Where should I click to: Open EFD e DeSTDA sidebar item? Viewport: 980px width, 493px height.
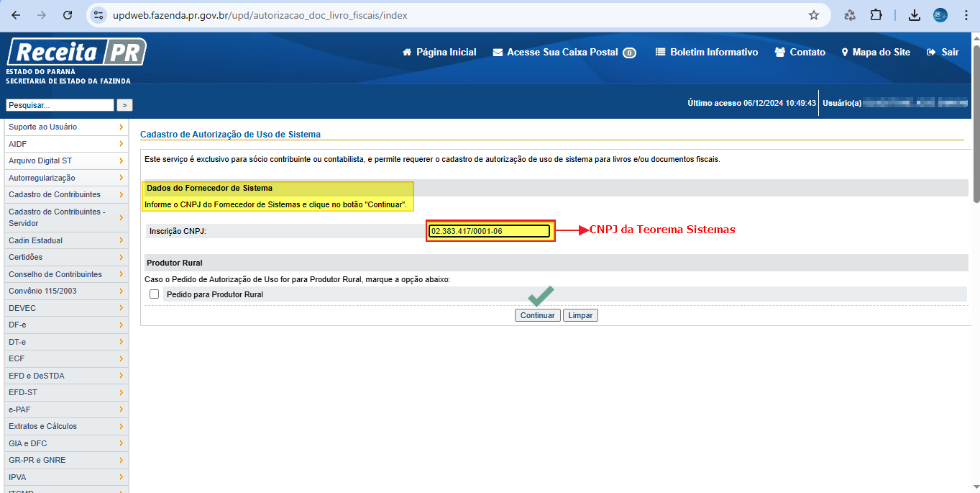[66, 376]
